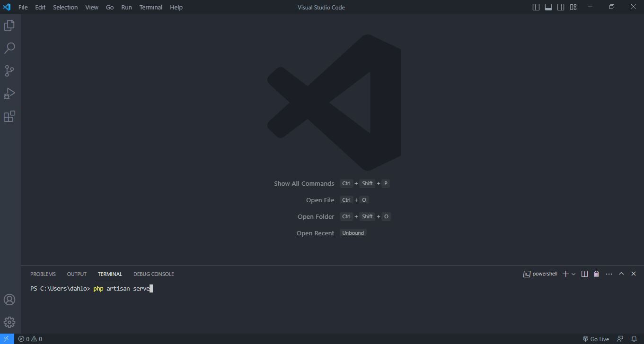Toggle the bottom panel layout button
The height and width of the screenshot is (344, 644).
click(x=548, y=7)
